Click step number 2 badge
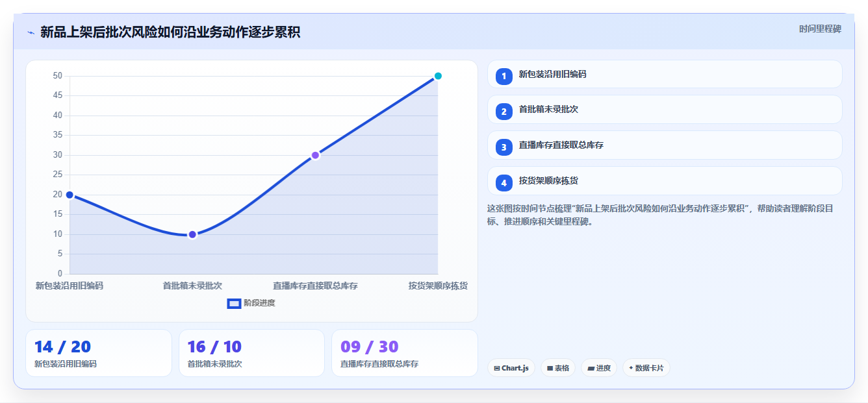This screenshot has width=868, height=403. point(504,112)
